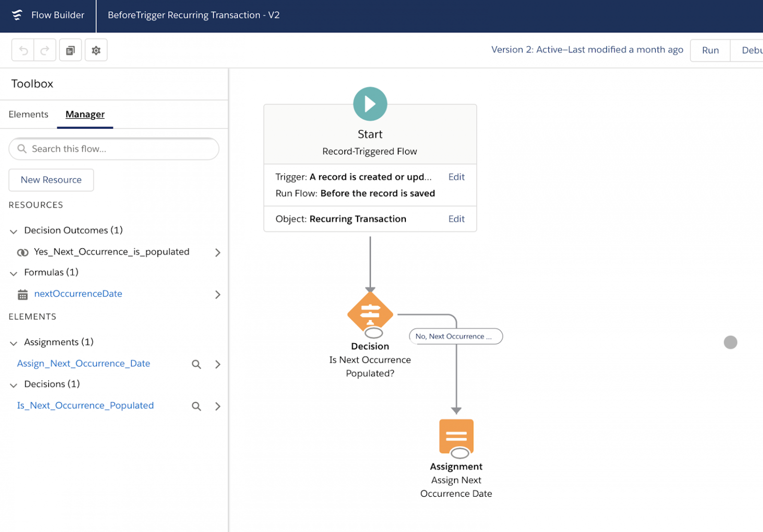763x532 pixels.
Task: Open details chevron for Assign_Next_Occurrence_Date
Action: [x=218, y=364]
